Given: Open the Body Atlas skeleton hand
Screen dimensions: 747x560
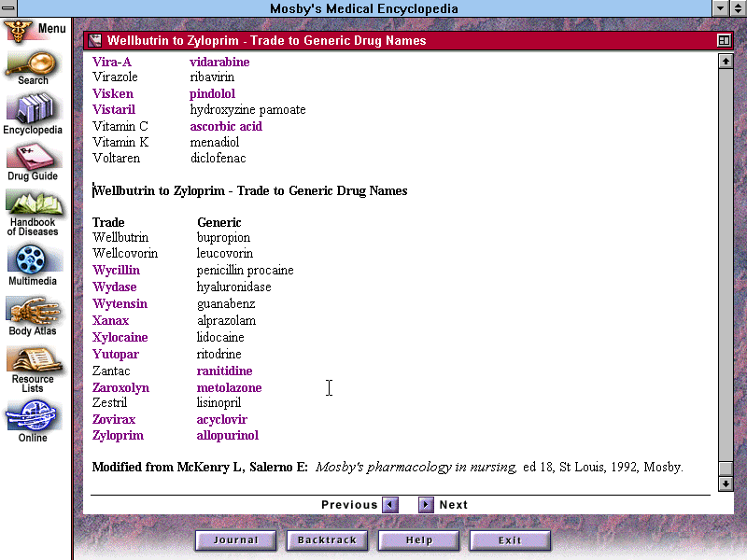Looking at the screenshot, I should click(x=33, y=316).
